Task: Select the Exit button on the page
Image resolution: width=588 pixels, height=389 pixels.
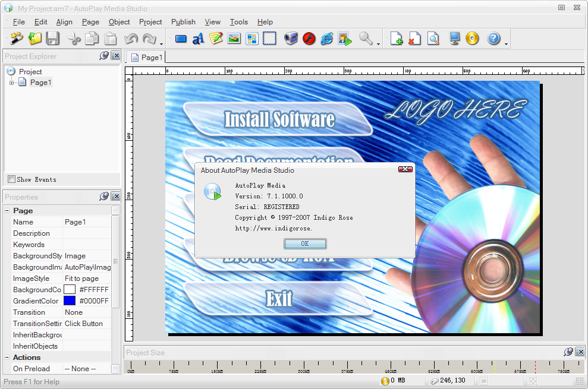Action: click(x=278, y=298)
